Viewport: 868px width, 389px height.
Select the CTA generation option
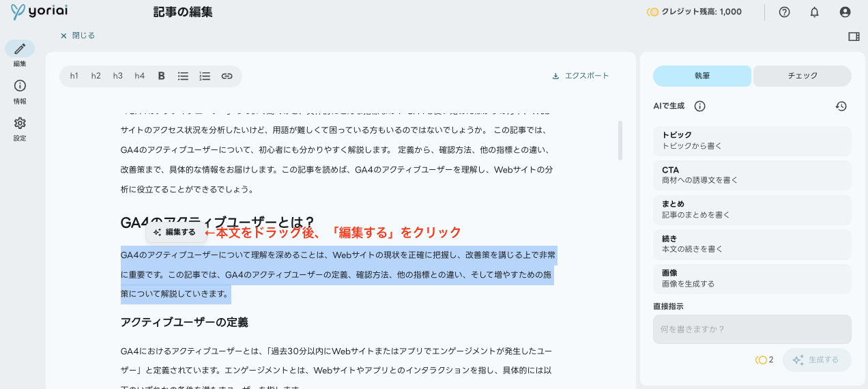[x=752, y=175]
